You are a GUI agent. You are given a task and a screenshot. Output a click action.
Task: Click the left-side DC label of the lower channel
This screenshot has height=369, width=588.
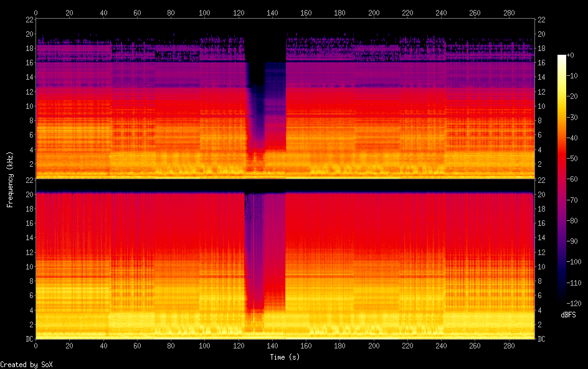(x=29, y=339)
